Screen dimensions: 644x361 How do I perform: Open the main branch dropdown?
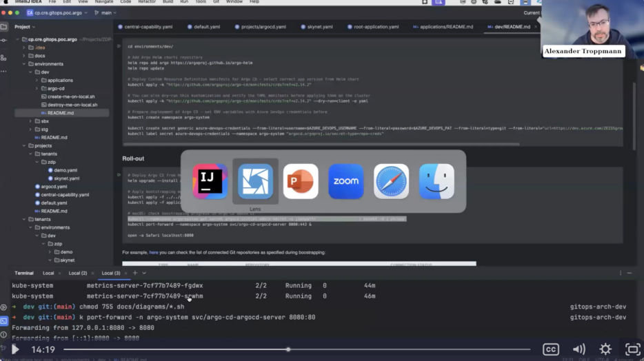(x=105, y=12)
